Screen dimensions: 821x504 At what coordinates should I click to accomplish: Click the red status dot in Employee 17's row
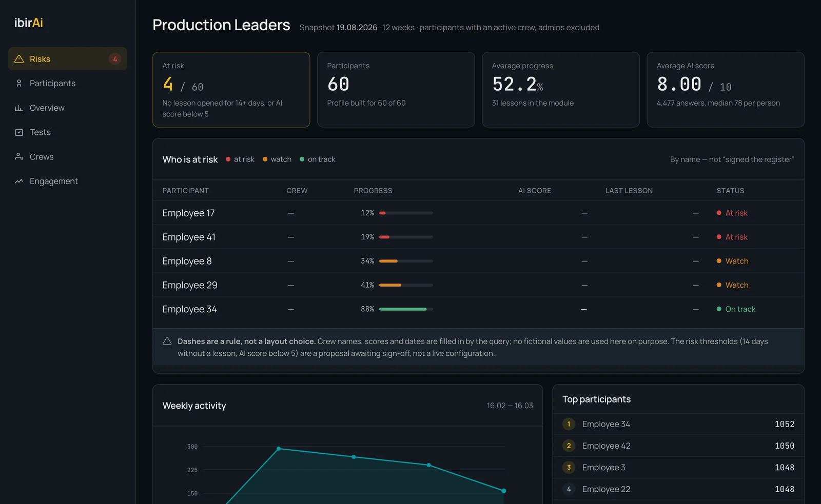coord(719,213)
